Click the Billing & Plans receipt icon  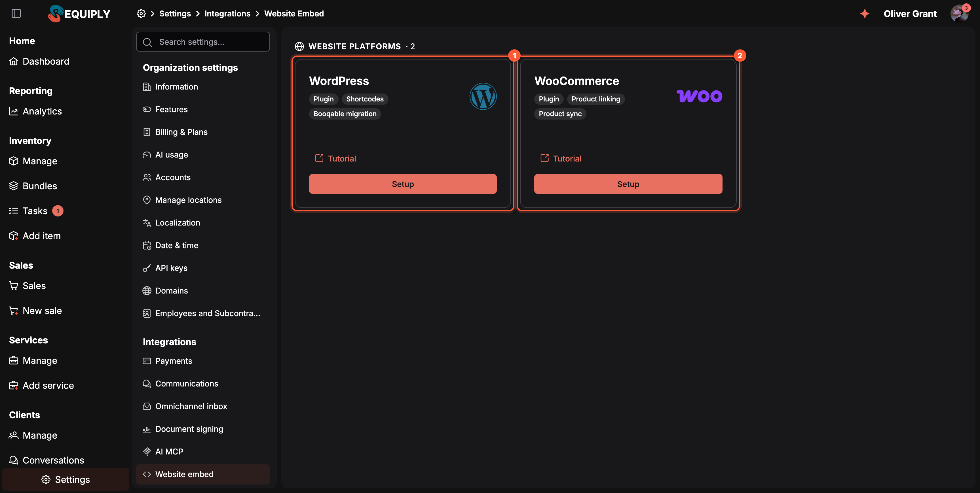147,132
